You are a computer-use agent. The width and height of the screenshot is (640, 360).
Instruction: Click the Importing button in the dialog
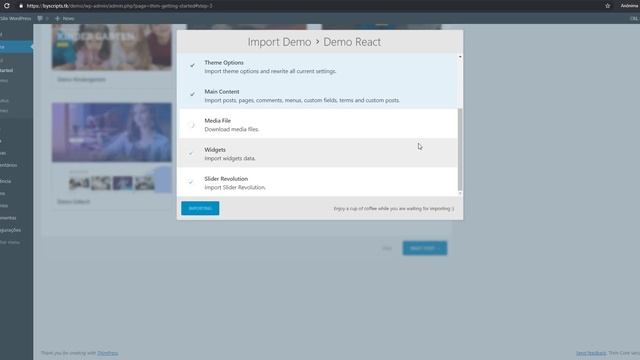pyautogui.click(x=200, y=208)
